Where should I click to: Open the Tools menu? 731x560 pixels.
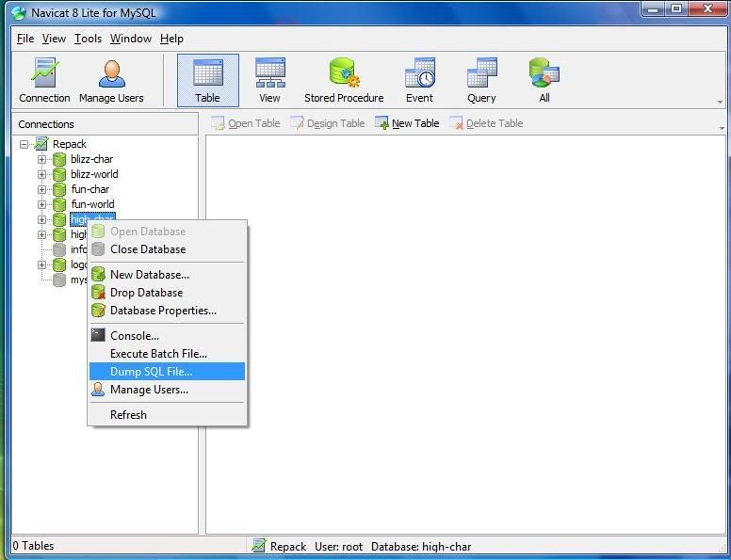click(89, 39)
